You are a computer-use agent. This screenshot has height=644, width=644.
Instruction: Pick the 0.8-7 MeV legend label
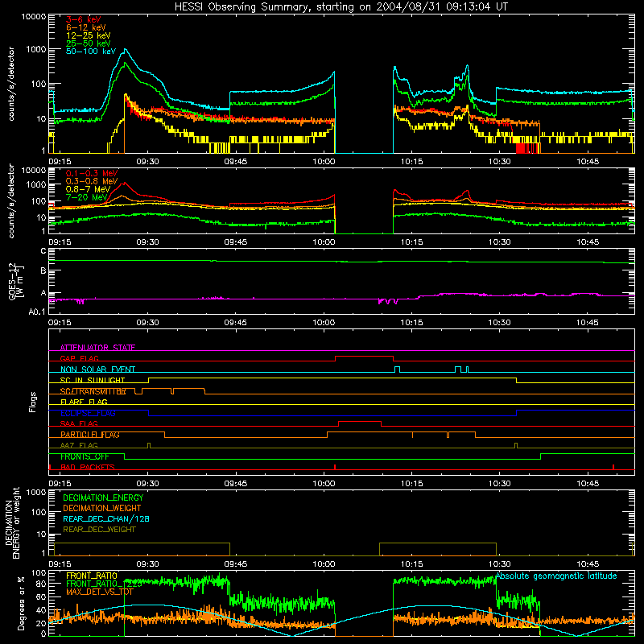88,189
